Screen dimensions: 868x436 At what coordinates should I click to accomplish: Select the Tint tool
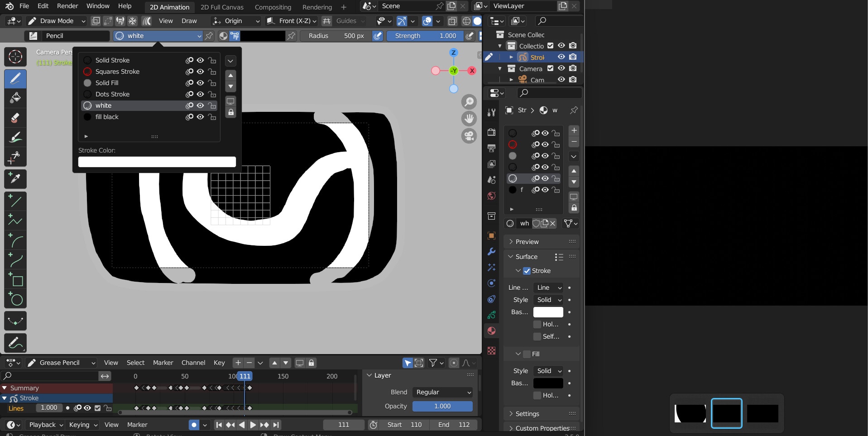[15, 137]
